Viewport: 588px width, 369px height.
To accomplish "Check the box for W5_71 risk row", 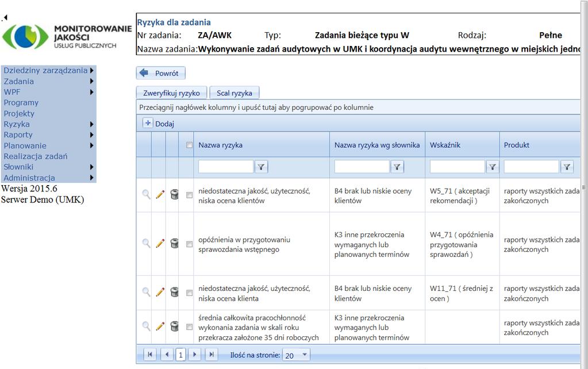I will coord(189,195).
